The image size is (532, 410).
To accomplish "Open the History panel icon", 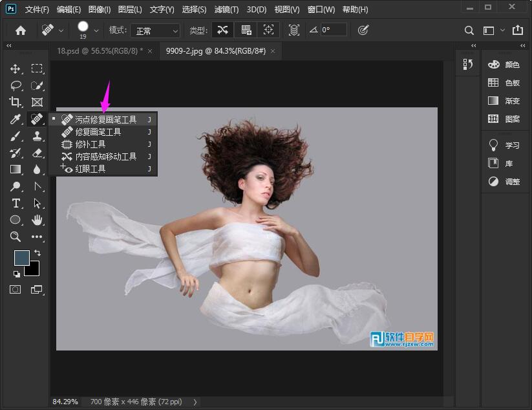I will 469,64.
